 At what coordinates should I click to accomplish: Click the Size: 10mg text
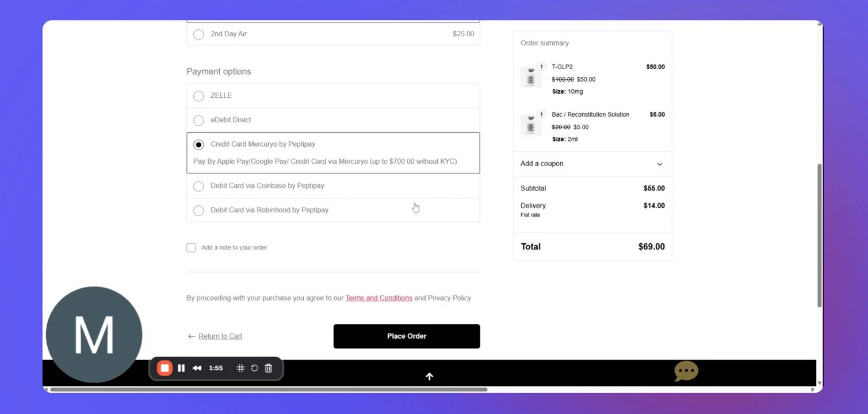pos(567,91)
